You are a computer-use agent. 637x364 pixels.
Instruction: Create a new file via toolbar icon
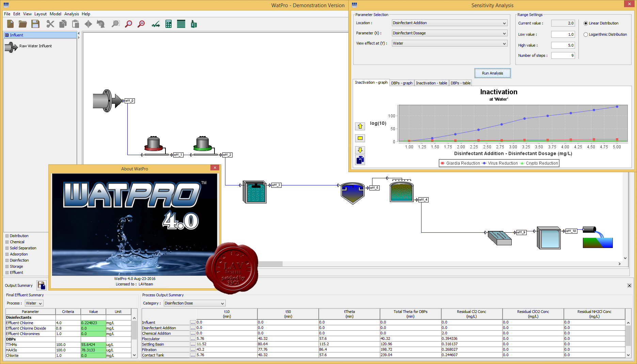(x=10, y=24)
